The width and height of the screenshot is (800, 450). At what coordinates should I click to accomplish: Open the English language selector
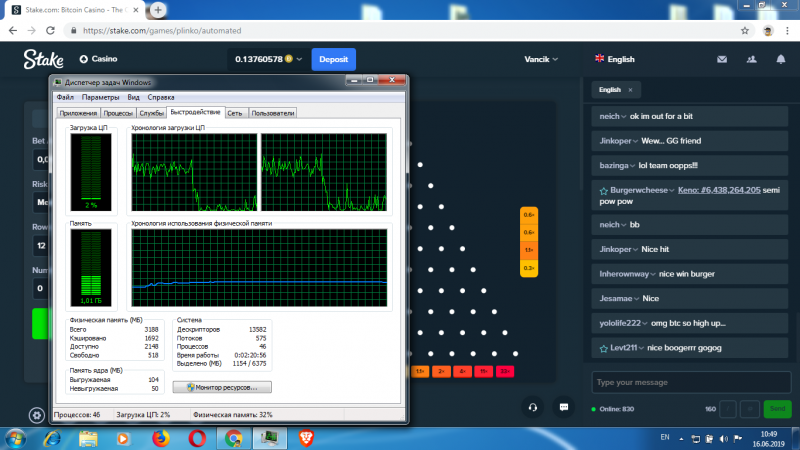pos(615,59)
